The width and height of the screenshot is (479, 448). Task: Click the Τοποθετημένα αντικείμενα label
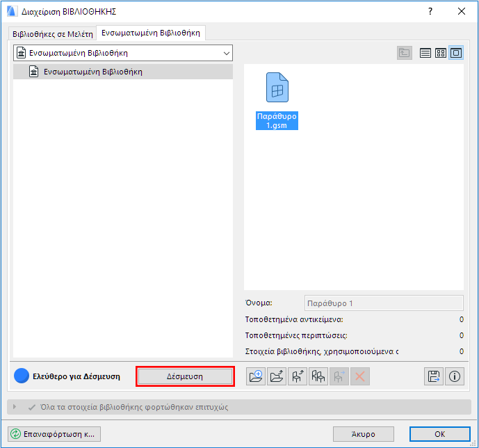pyautogui.click(x=294, y=319)
